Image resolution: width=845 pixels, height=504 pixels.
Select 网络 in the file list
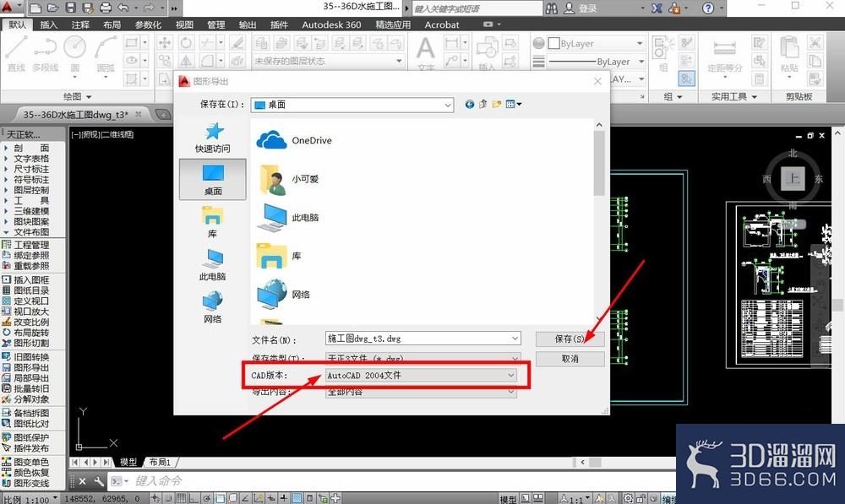coord(284,295)
